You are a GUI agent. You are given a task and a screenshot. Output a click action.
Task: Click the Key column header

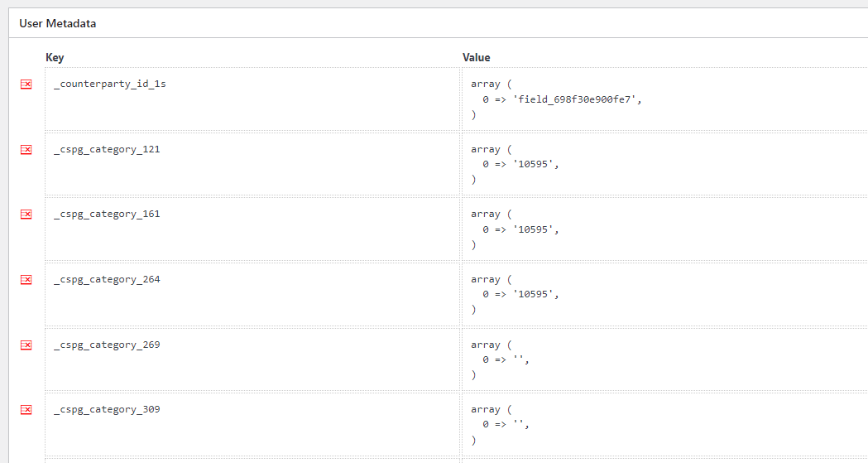coord(55,58)
